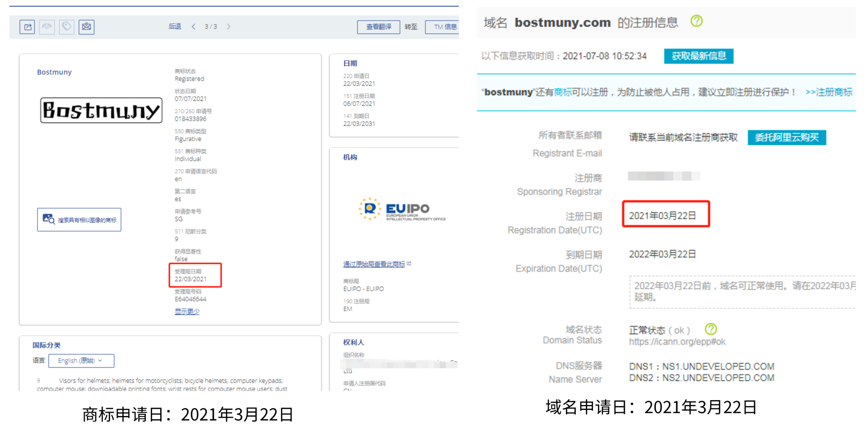Click the help icon beside 正常状态 (ok)
This screenshot has width=868, height=434.
(710, 329)
